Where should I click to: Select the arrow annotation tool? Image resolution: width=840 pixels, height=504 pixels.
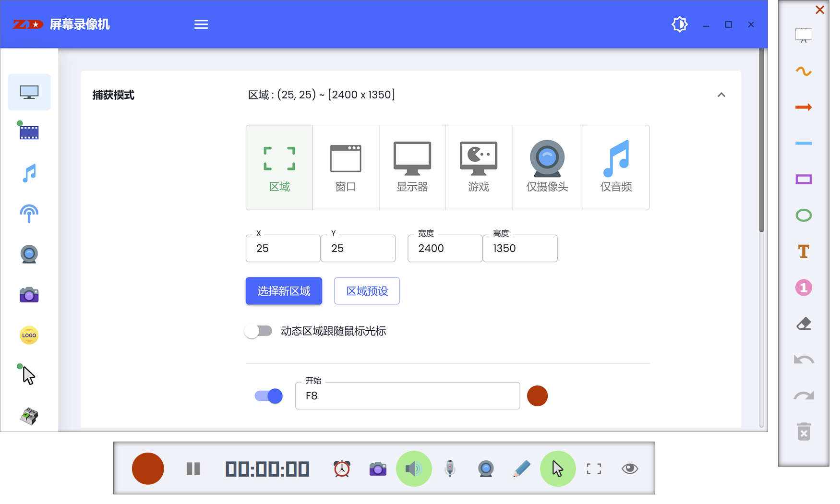tap(804, 107)
